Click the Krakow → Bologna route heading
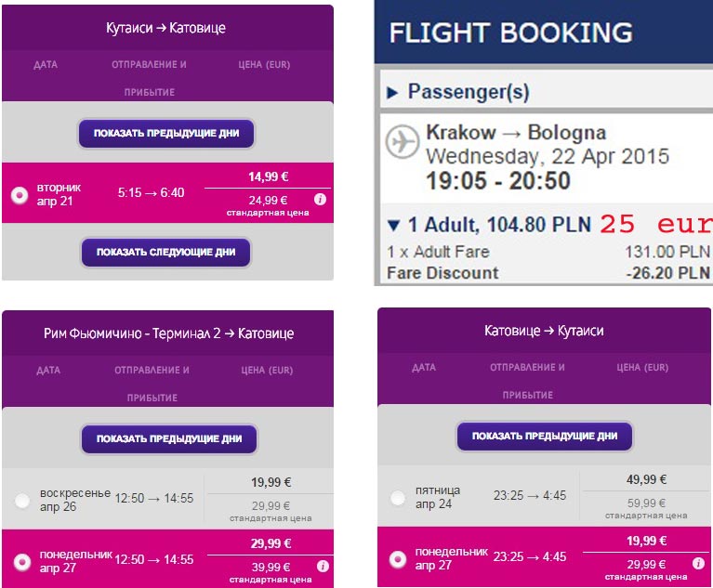Screen dimensions: 713x588 515,133
